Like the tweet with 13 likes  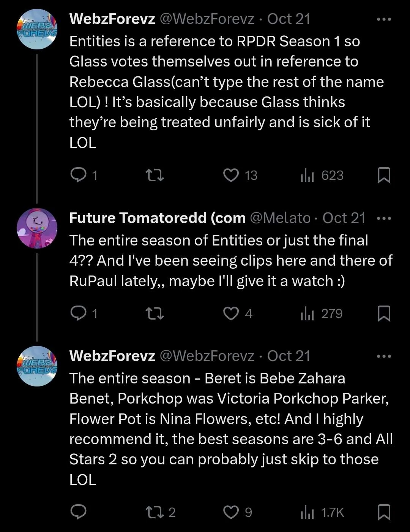click(231, 175)
